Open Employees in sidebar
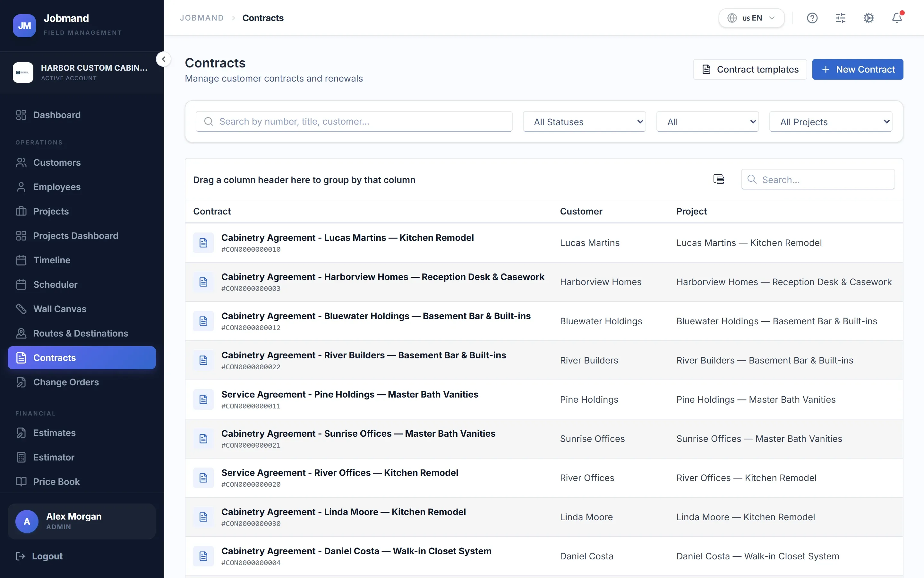The image size is (924, 578). click(x=82, y=187)
